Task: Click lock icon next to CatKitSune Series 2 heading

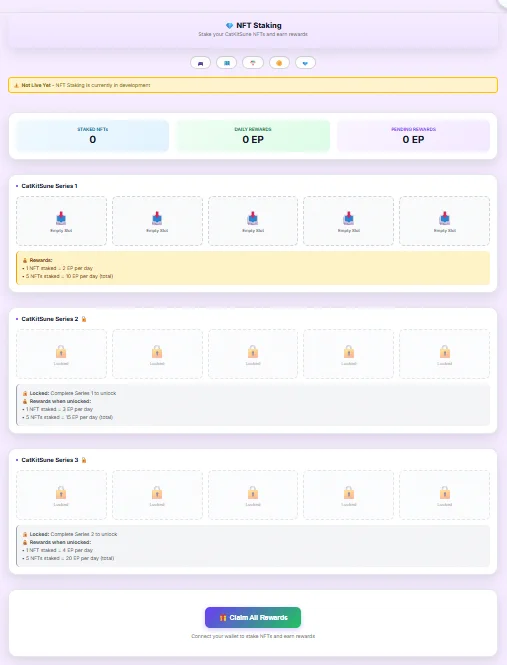Action: pyautogui.click(x=84, y=319)
